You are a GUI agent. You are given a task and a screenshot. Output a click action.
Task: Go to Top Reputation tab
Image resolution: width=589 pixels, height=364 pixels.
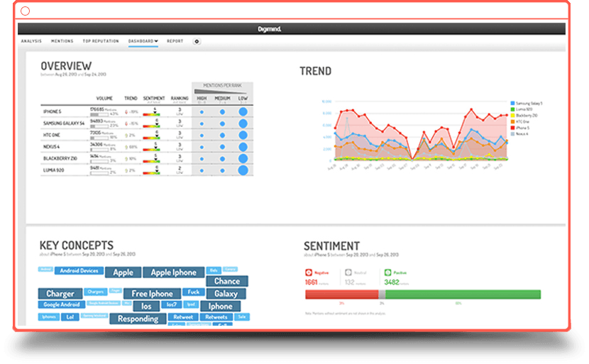pyautogui.click(x=101, y=41)
